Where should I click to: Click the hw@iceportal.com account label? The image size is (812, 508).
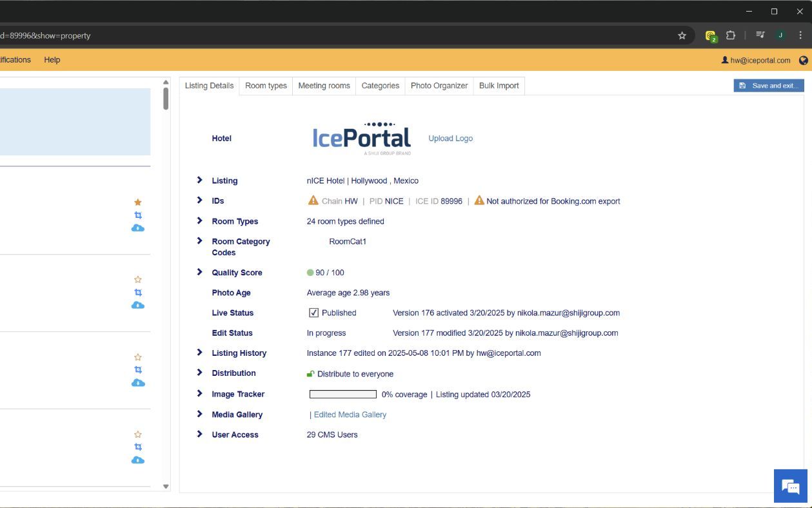click(x=760, y=61)
